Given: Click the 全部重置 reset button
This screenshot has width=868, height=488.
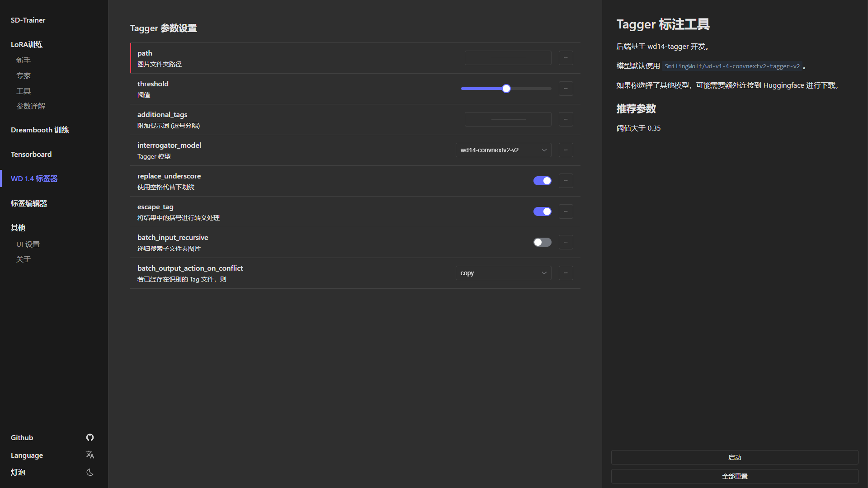Looking at the screenshot, I should [x=735, y=476].
